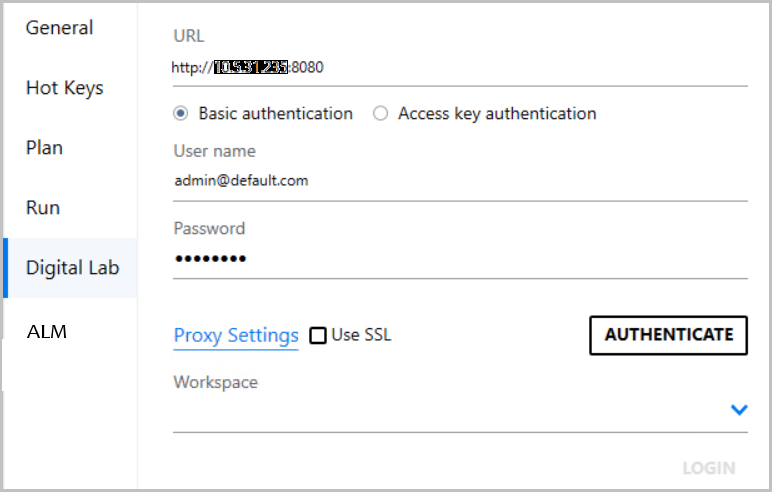The height and width of the screenshot is (492, 772).
Task: Focus the URL address input field
Action: pyautogui.click(x=460, y=68)
